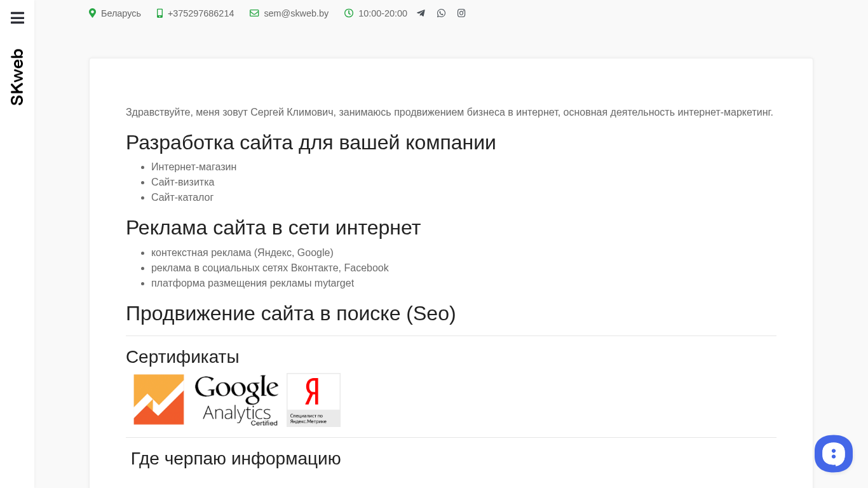Click the SKweb vertical logo
Viewport: 868px width, 488px height.
point(17,77)
